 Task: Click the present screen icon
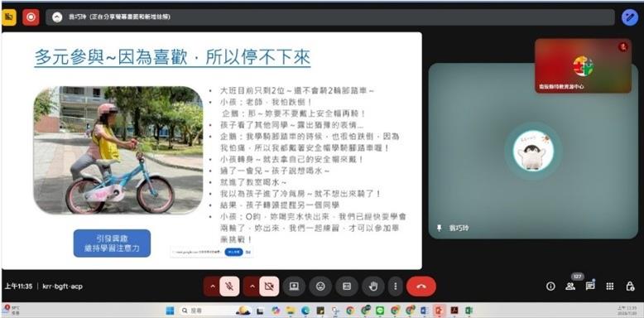tap(294, 287)
